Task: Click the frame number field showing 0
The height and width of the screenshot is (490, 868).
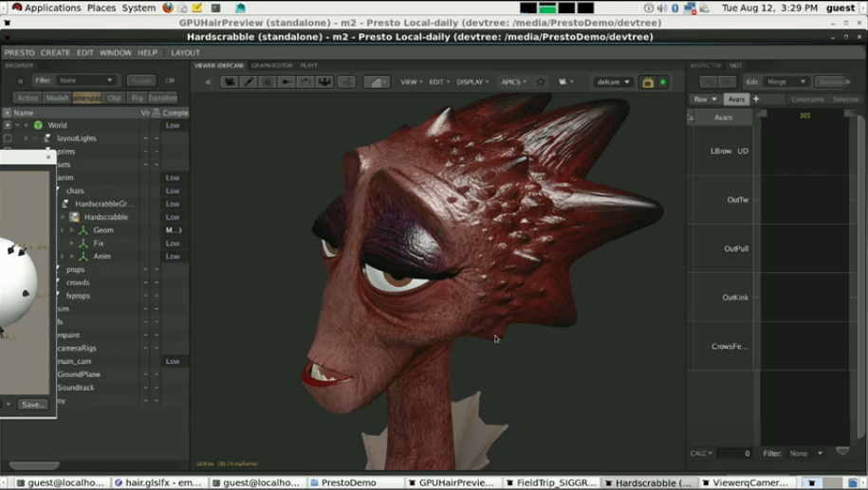Action: 734,454
